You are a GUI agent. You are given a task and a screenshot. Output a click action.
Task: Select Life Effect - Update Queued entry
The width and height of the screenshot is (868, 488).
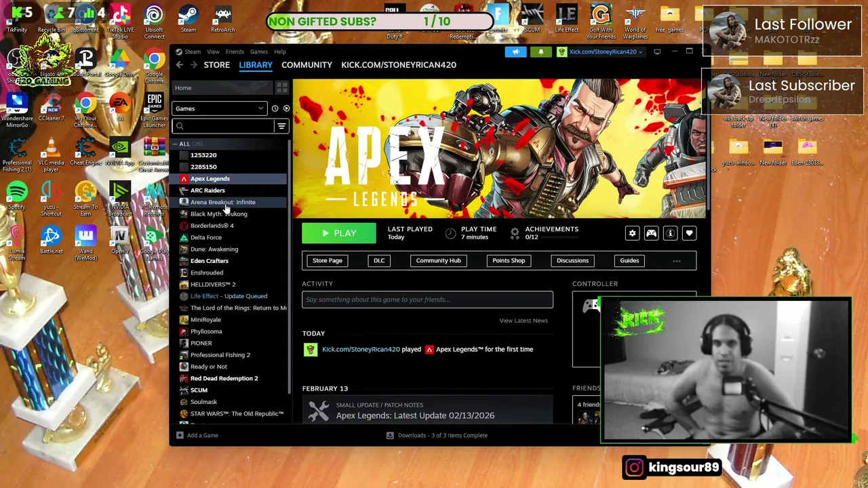click(229, 296)
